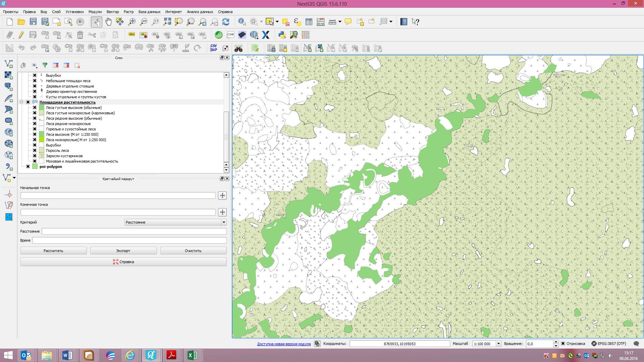Screen dimensions: 644x362
Task: Uncheck visibility of layer Вырубки
Action: [35, 75]
